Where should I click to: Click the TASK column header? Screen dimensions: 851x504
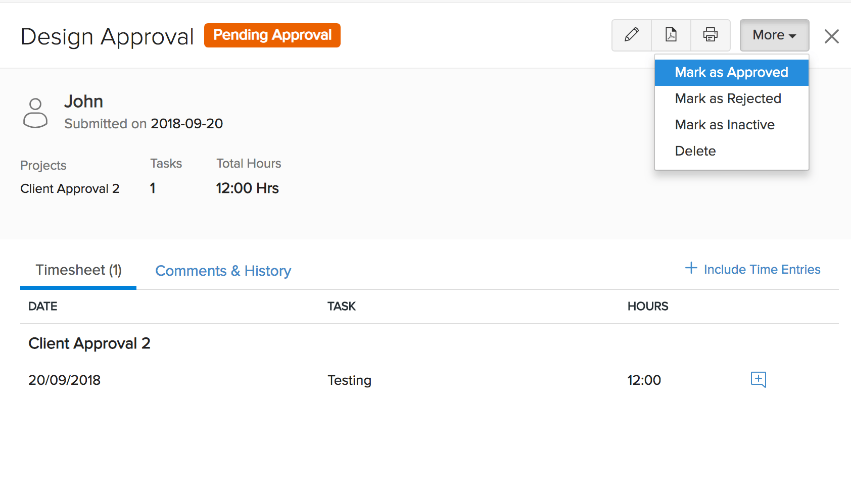pos(342,307)
